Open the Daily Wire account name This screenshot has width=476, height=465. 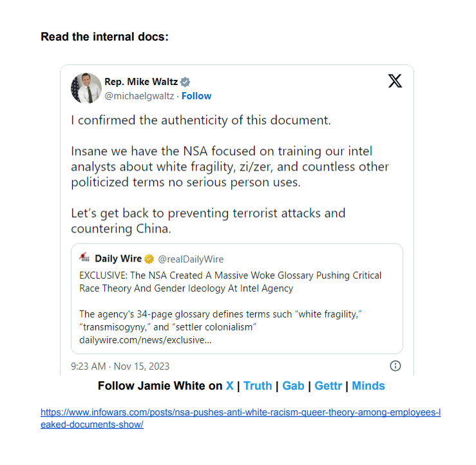(x=118, y=259)
